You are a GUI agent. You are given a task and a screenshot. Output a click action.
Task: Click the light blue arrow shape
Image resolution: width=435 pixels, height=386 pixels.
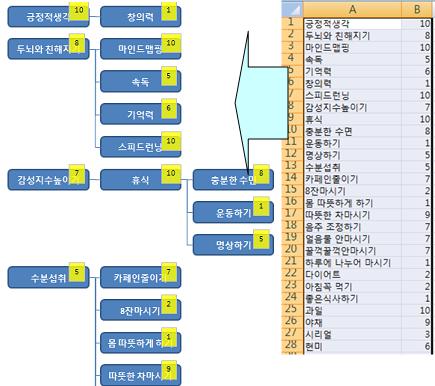[x=262, y=103]
